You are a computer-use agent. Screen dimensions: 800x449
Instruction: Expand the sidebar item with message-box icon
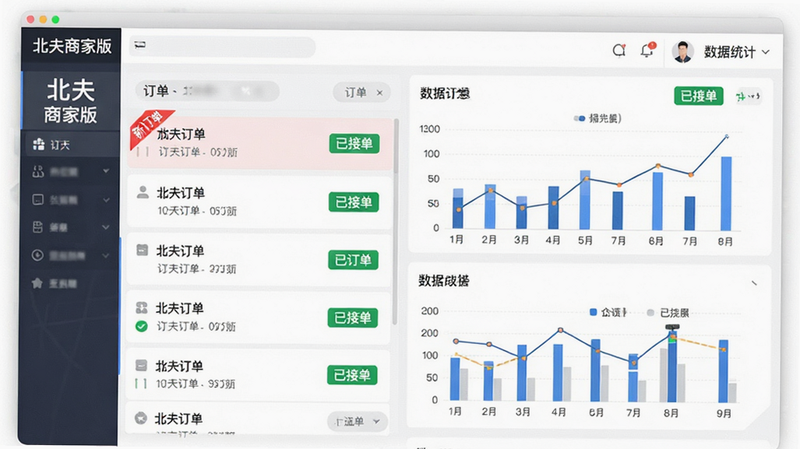(x=106, y=199)
